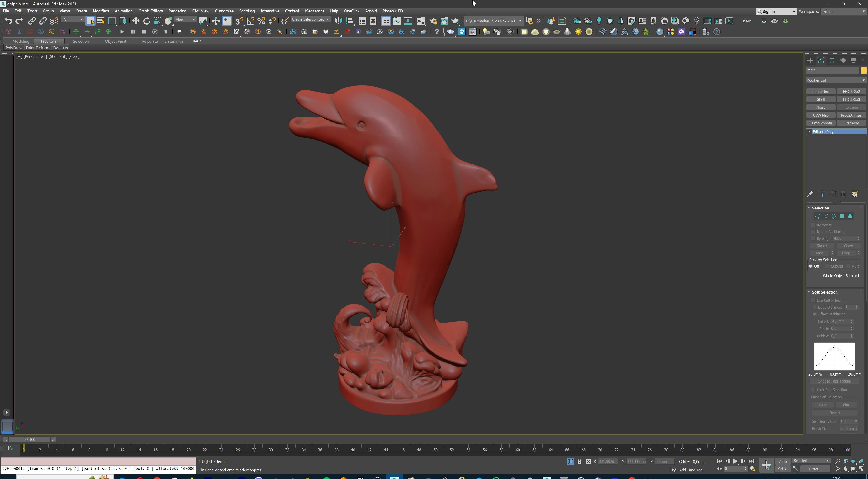Toggle the 3D Snaps icon
The width and height of the screenshot is (868, 479).
pyautogui.click(x=239, y=21)
